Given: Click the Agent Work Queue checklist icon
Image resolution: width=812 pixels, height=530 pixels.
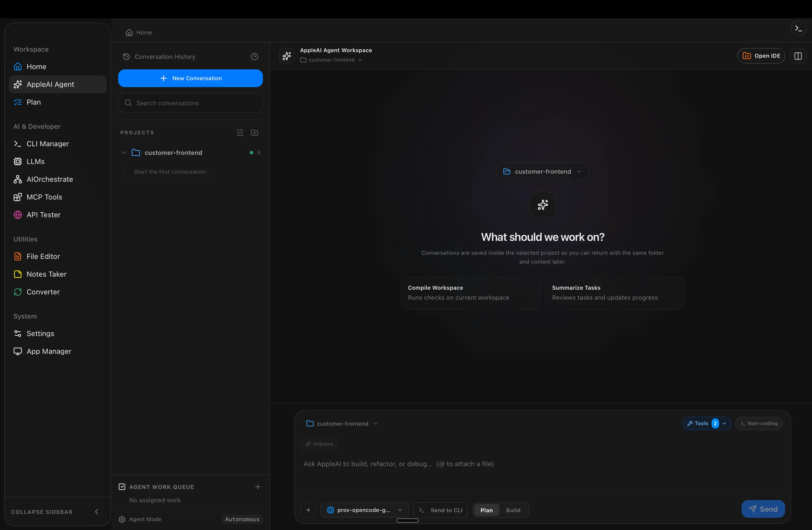Looking at the screenshot, I should pos(122,487).
